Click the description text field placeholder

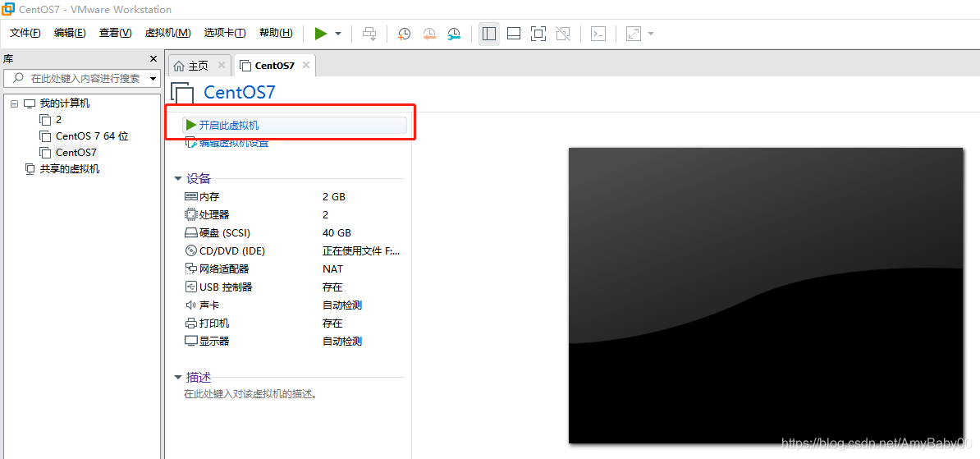(250, 395)
